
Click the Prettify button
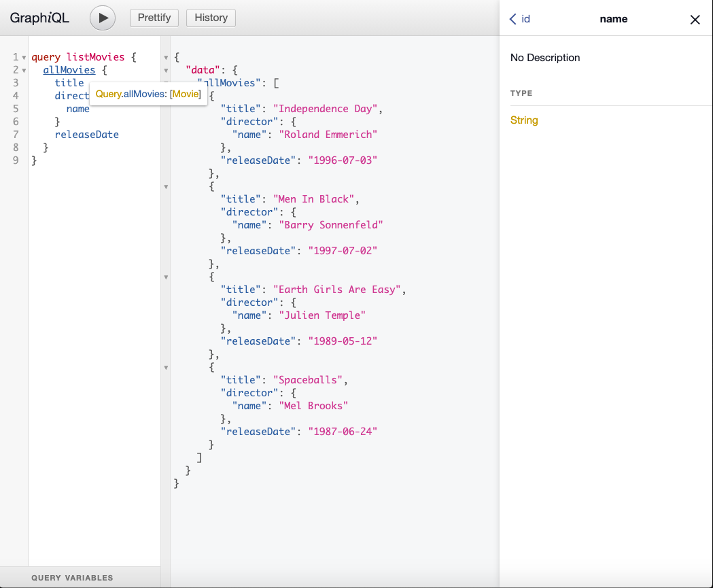154,18
